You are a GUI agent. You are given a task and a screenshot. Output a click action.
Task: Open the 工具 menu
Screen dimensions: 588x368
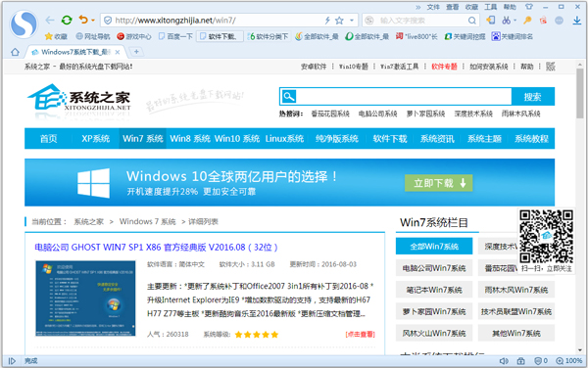pyautogui.click(x=491, y=7)
